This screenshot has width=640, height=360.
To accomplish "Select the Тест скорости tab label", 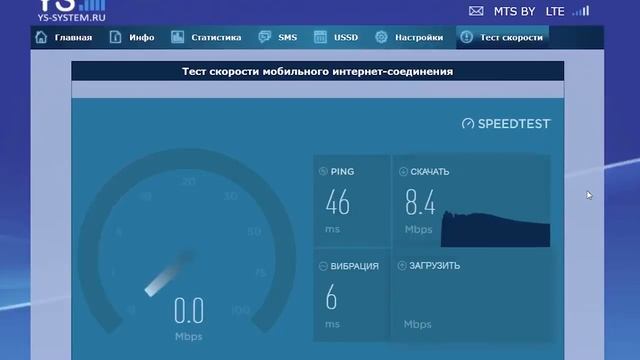I will 511,37.
